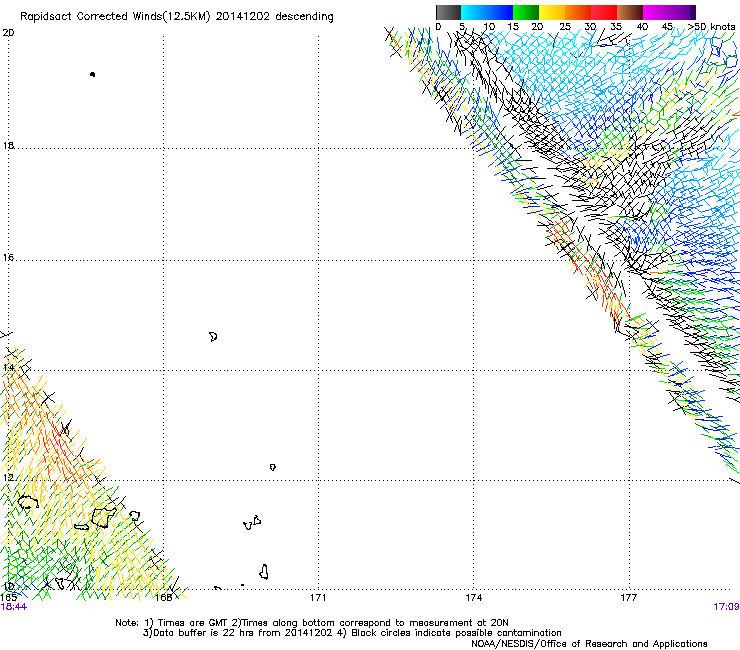Image resolution: width=740 pixels, height=650 pixels.
Task: Click the gray 0-5 knots color swatch
Action: pos(448,12)
